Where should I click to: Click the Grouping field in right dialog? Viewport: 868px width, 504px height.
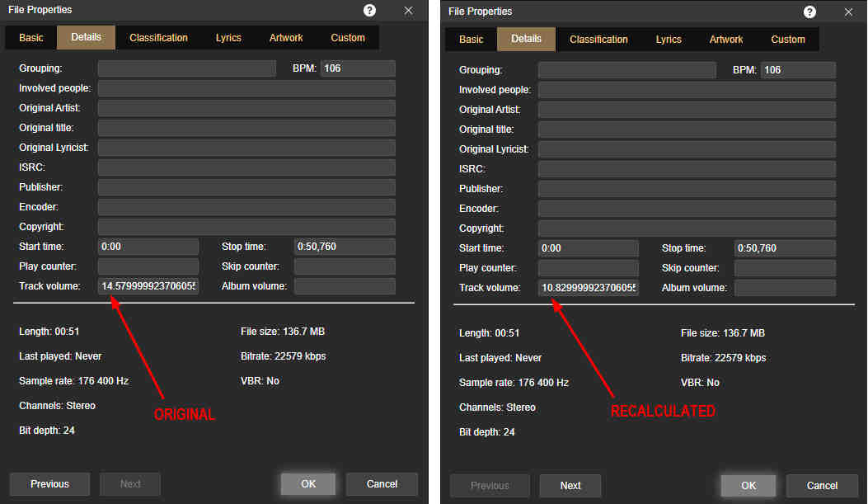[626, 70]
